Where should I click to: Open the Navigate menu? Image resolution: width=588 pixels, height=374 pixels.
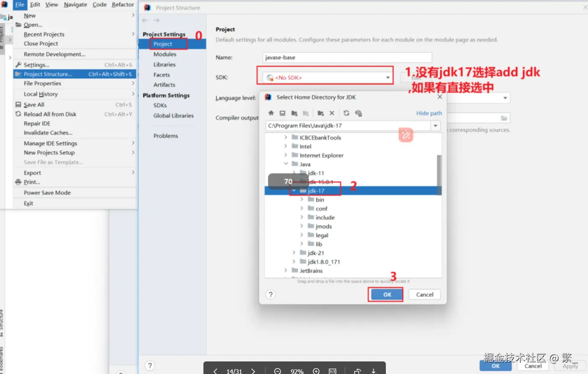point(75,5)
